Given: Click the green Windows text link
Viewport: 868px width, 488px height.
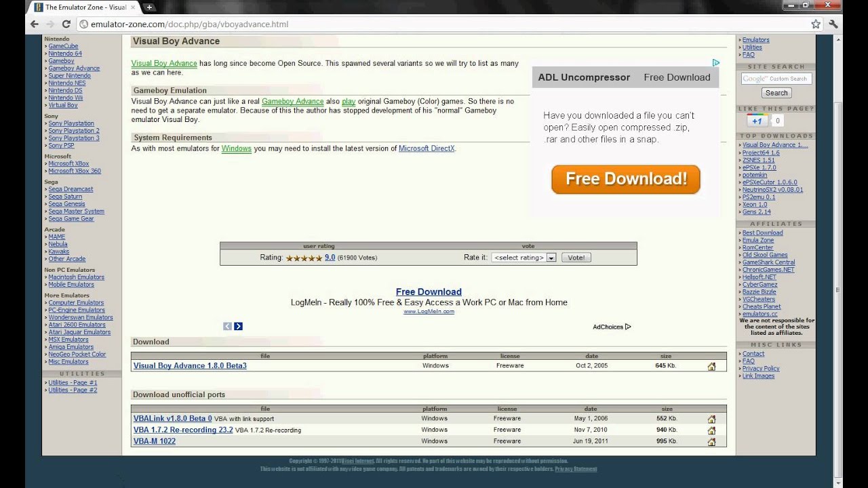Looking at the screenshot, I should (236, 148).
